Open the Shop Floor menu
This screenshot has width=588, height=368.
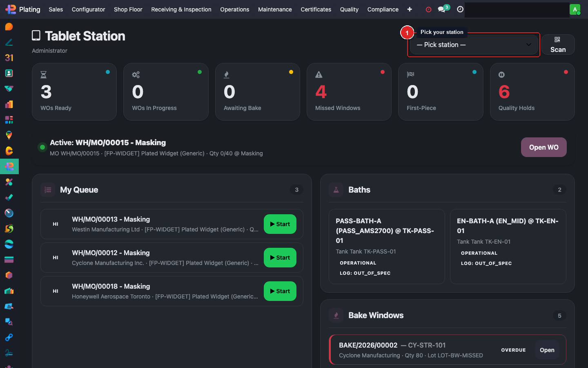(128, 9)
